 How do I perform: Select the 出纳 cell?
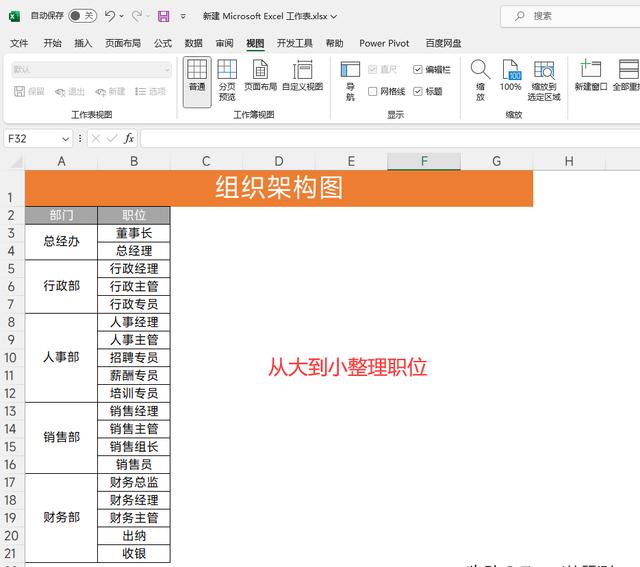pyautogui.click(x=134, y=536)
